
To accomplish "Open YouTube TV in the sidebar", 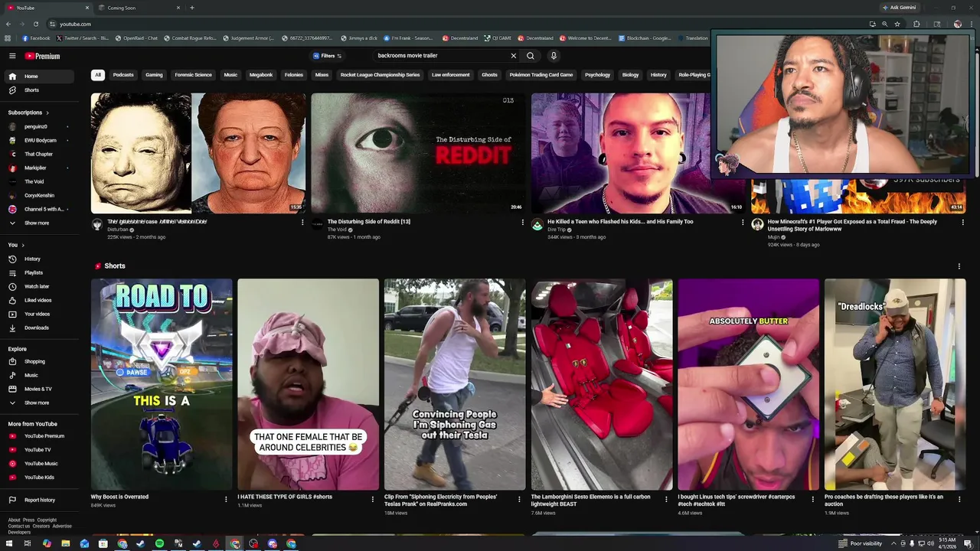I will point(38,450).
